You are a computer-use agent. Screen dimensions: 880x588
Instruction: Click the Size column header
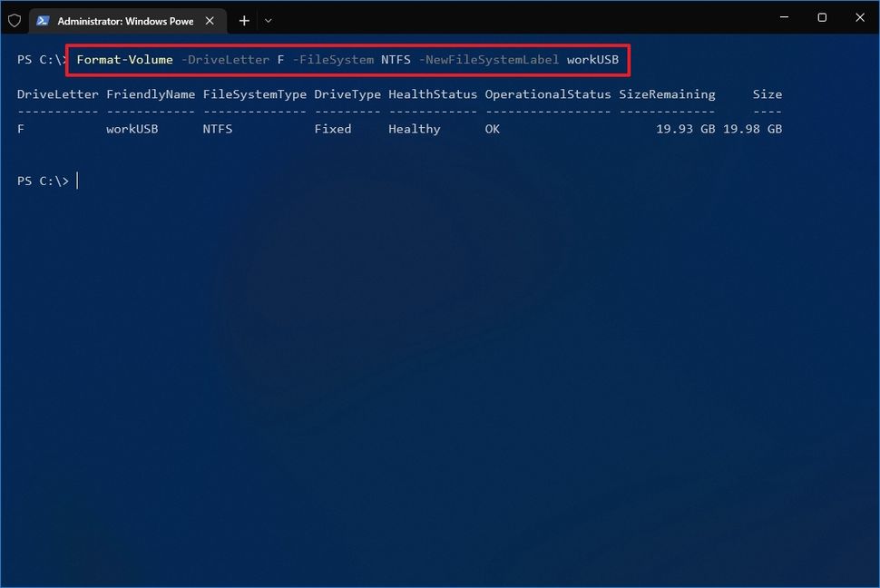768,94
